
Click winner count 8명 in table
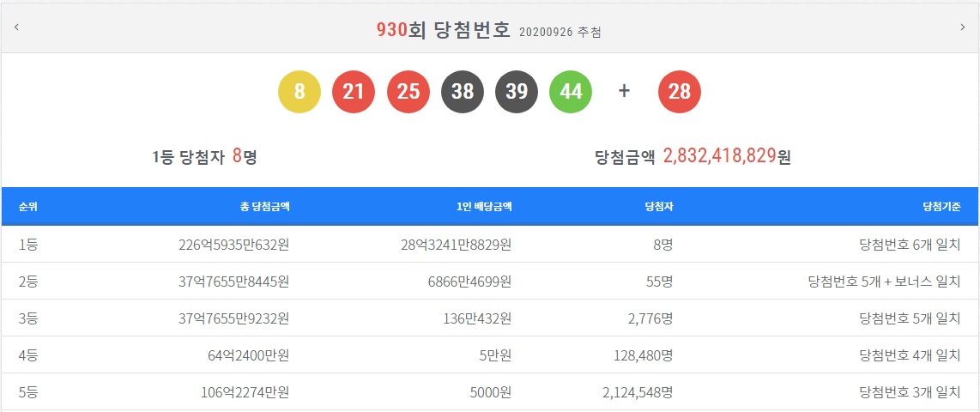click(x=662, y=245)
